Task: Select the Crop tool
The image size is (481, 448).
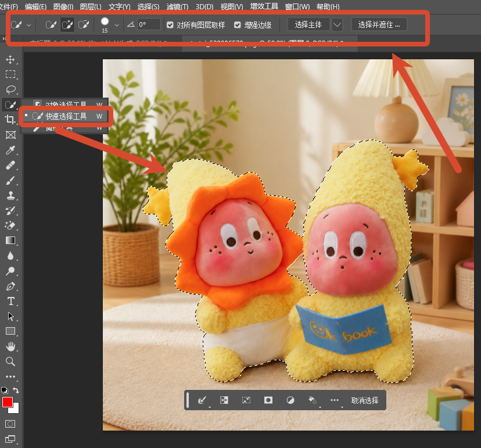Action: coord(10,120)
